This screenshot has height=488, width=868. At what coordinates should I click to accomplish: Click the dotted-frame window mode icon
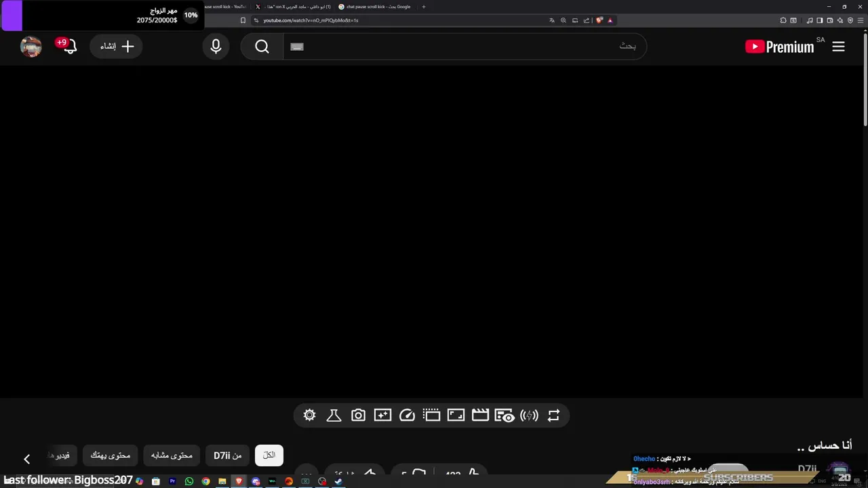(x=431, y=415)
